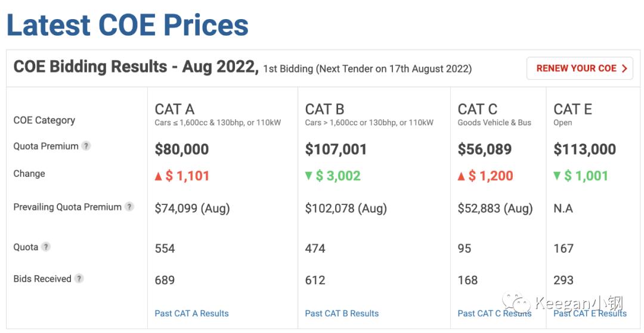The width and height of the screenshot is (644, 333).
Task: Click the Quota Premium help icon
Action: (x=86, y=146)
